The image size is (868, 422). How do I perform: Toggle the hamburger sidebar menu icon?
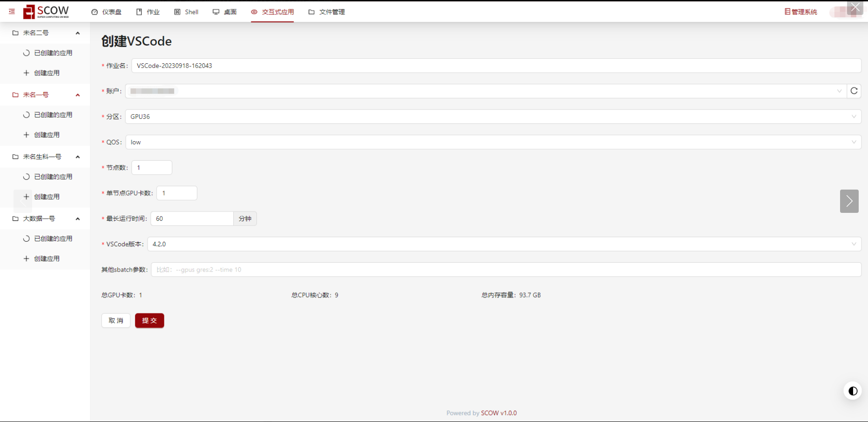pos(12,12)
